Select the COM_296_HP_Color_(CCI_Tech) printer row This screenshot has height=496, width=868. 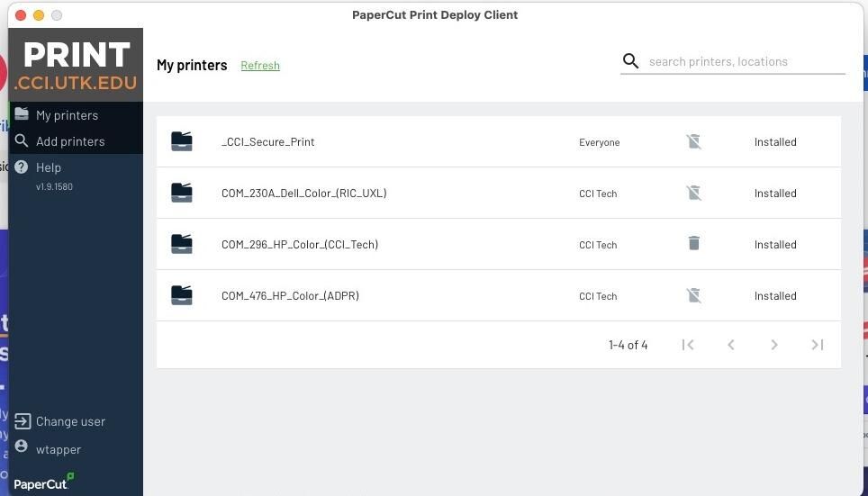[499, 244]
